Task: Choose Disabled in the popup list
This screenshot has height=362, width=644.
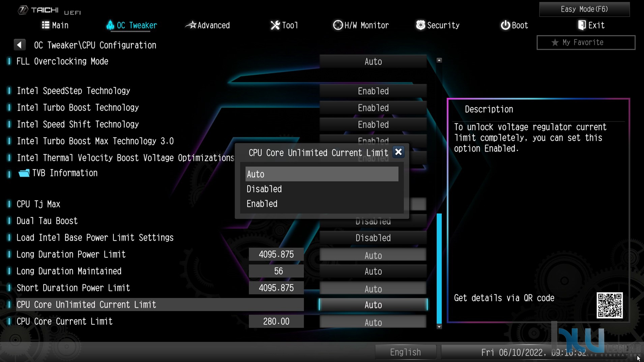Action: pyautogui.click(x=322, y=189)
